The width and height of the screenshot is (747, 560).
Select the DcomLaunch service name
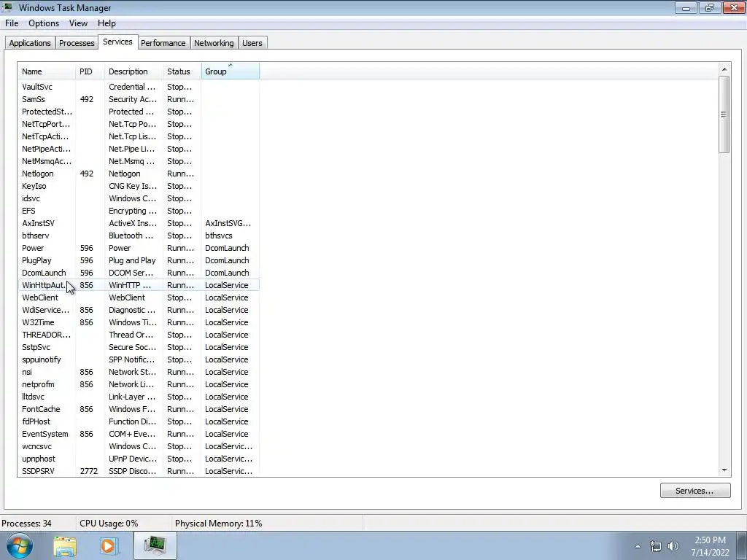(x=44, y=273)
